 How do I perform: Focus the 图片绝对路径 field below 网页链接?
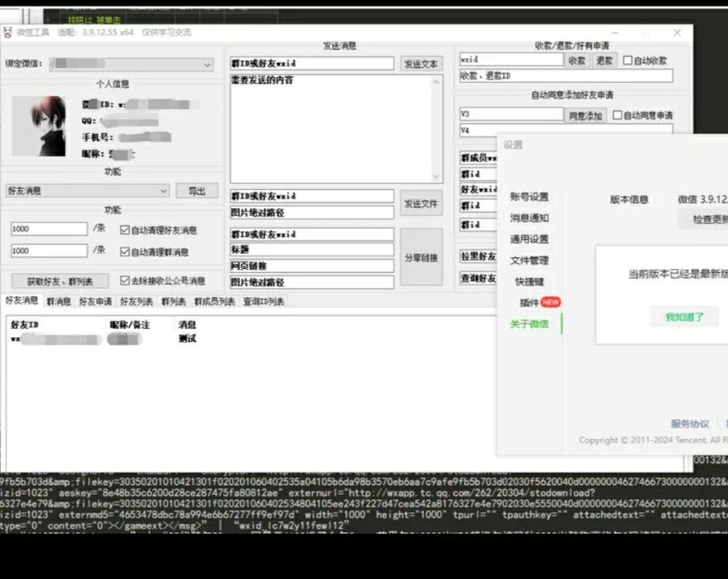pos(312,282)
